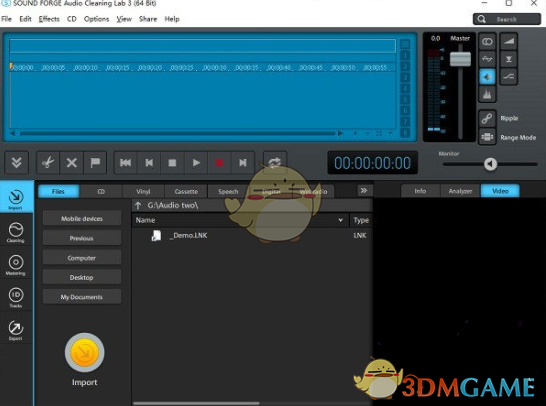Set a marker with the flag icon

(95, 163)
